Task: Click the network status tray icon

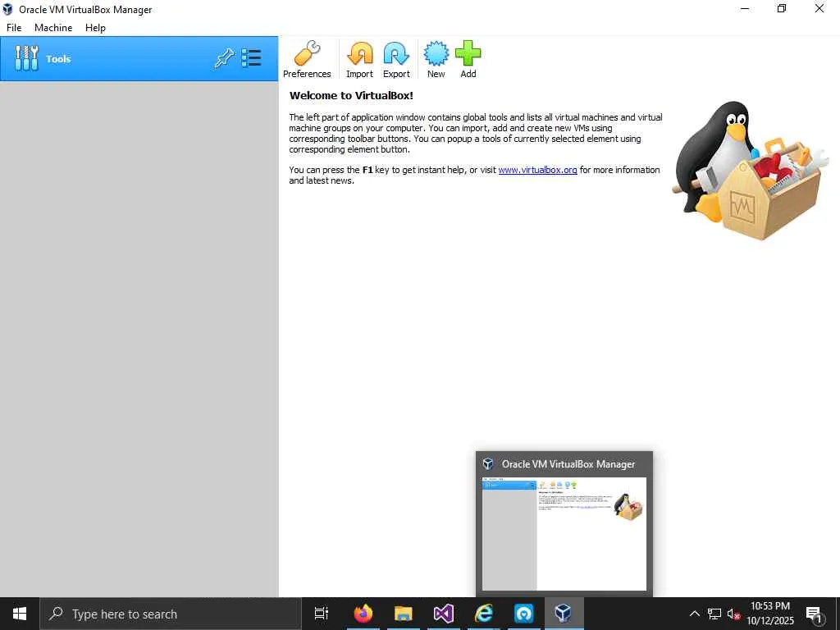Action: pos(714,614)
